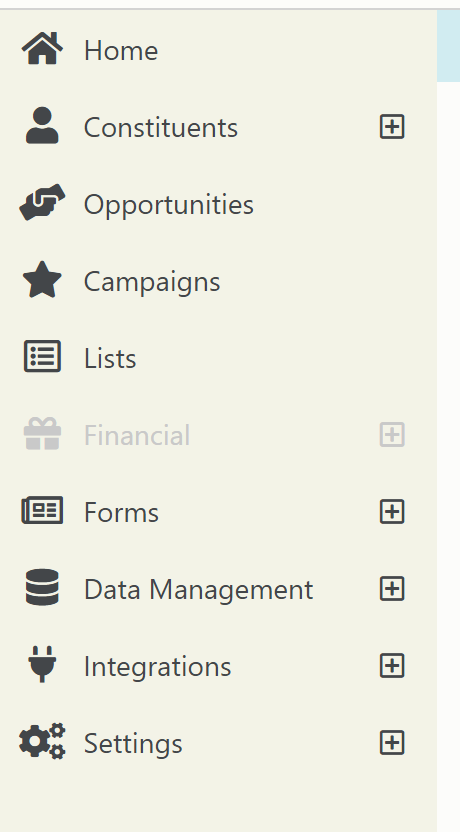Open the Opportunities menu item
This screenshot has height=832, width=460.
point(169,205)
